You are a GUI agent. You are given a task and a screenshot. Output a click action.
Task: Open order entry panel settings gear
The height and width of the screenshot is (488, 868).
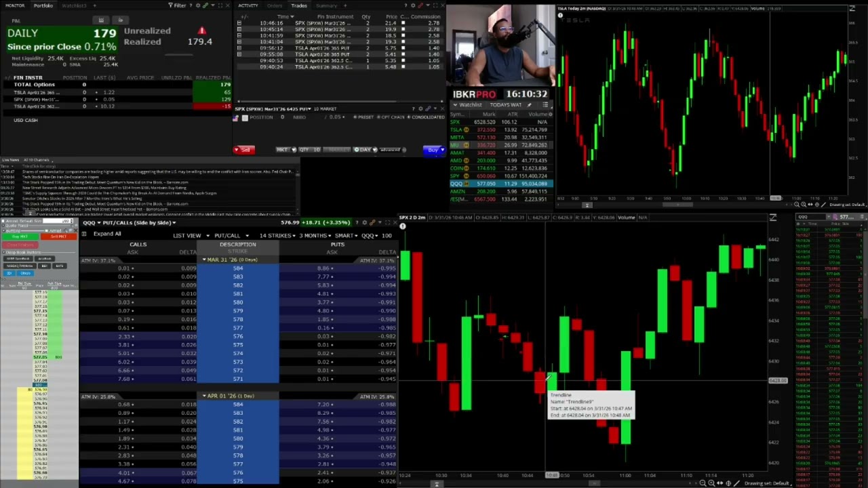(420, 108)
